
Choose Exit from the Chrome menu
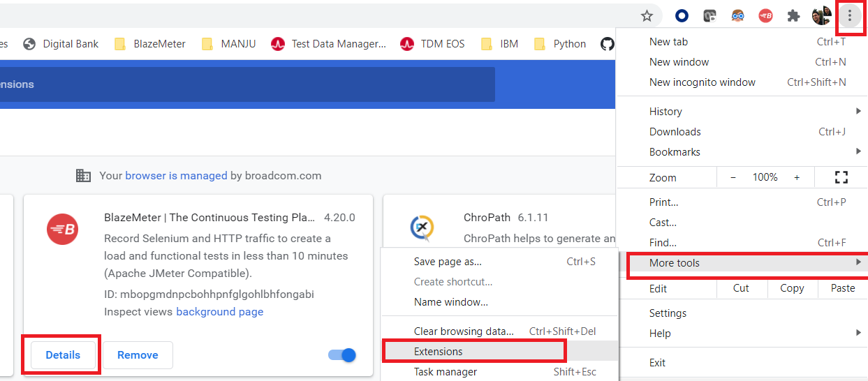pyautogui.click(x=742, y=363)
